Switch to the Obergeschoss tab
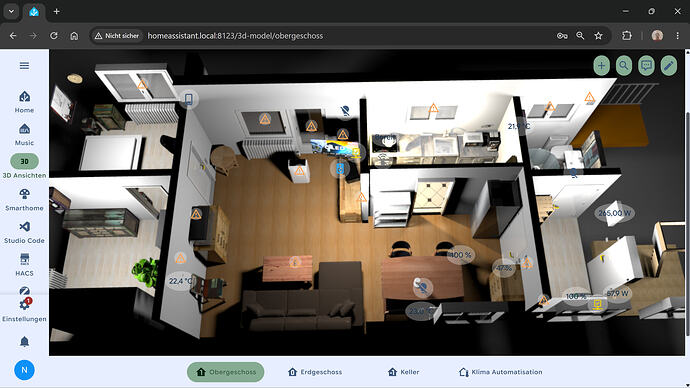Screen dimensions: 690x388 [226, 372]
